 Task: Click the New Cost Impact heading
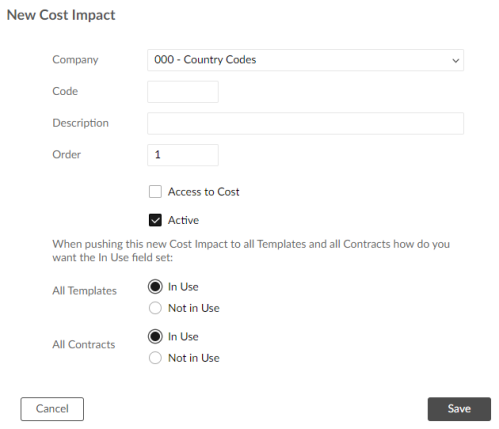tap(61, 15)
